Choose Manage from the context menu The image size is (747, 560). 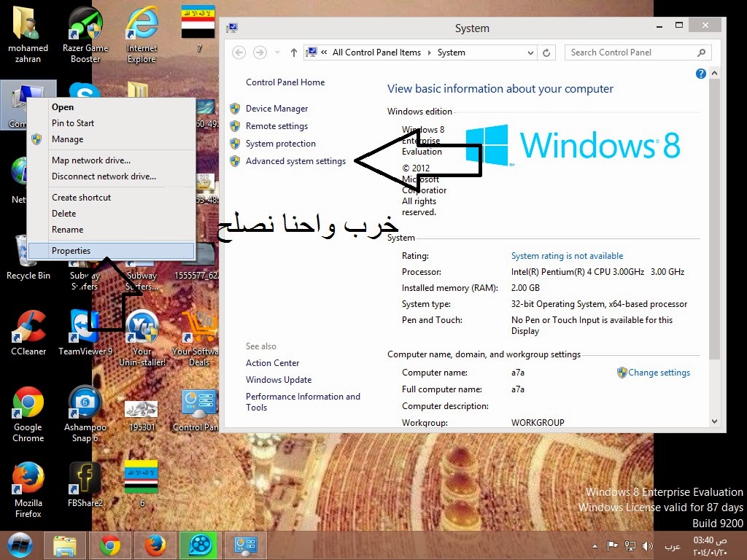click(x=111, y=139)
